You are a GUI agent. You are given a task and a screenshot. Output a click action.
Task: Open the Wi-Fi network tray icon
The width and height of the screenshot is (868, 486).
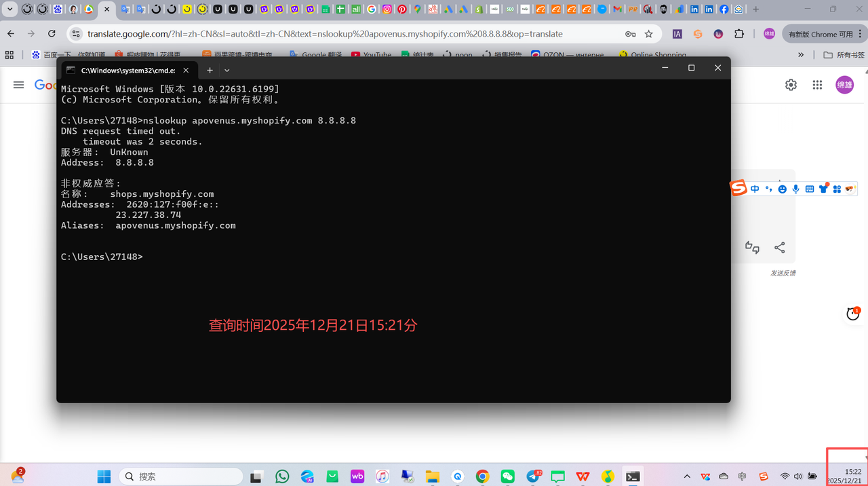click(x=785, y=476)
